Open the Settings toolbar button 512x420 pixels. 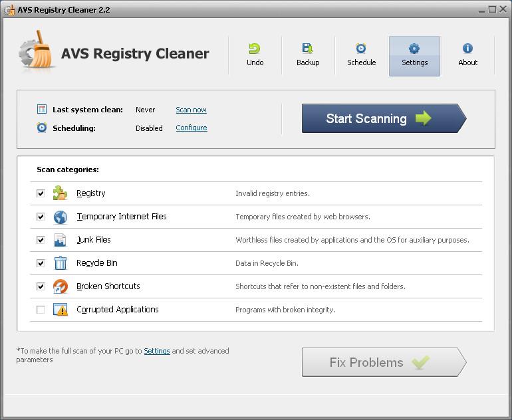414,56
